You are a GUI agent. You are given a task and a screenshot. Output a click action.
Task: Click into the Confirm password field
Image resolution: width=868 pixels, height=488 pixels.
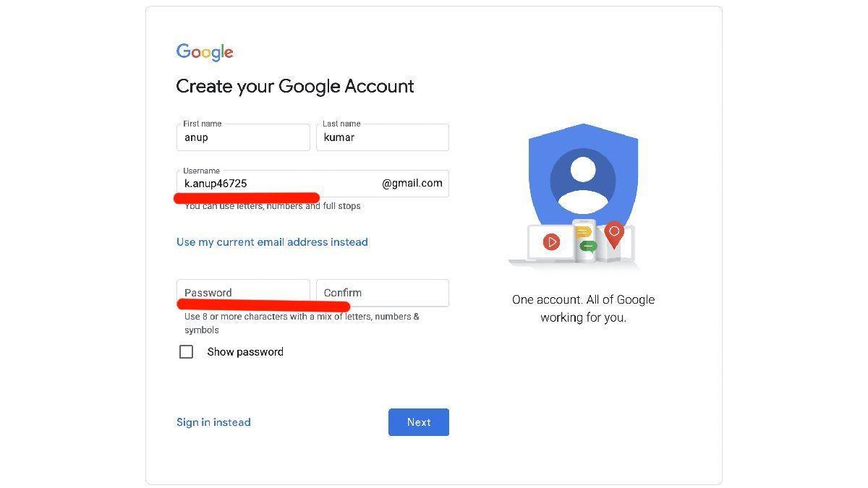(383, 293)
